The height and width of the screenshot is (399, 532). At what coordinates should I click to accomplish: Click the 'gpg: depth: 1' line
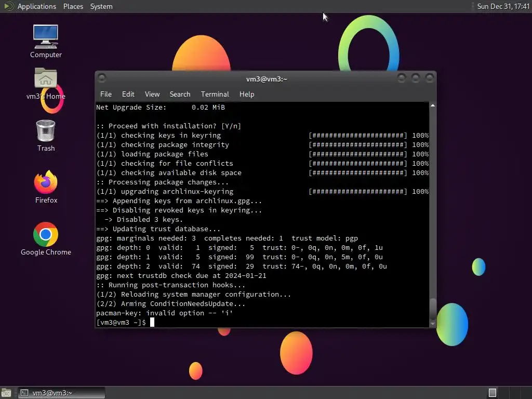pos(240,257)
